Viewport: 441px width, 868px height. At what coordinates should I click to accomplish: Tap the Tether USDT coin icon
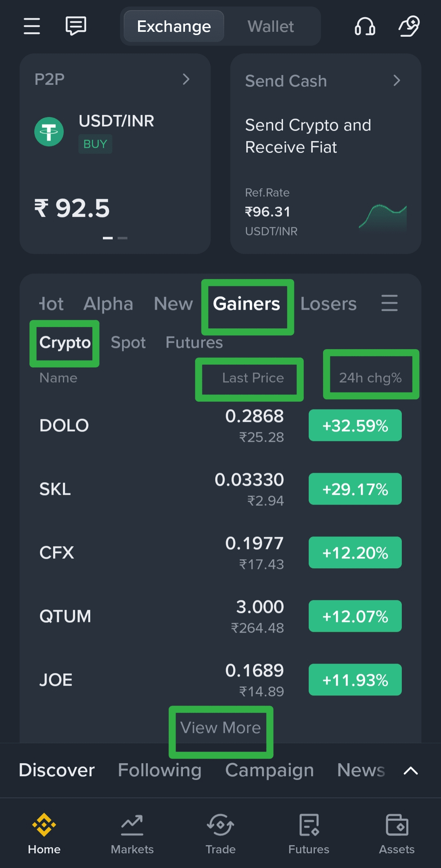[x=49, y=132]
